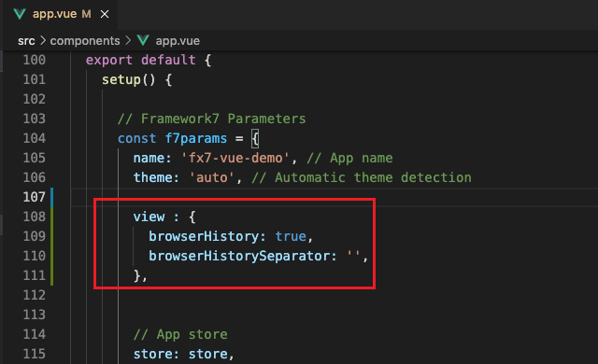Open the app.vue breadcrumb segment

[x=178, y=41]
